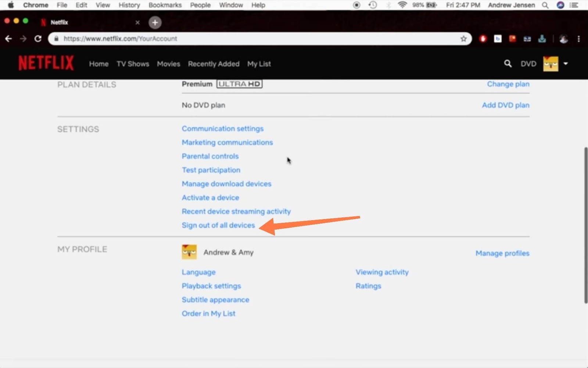The width and height of the screenshot is (588, 368).
Task: Open Spotlight search in menu bar
Action: (545, 5)
